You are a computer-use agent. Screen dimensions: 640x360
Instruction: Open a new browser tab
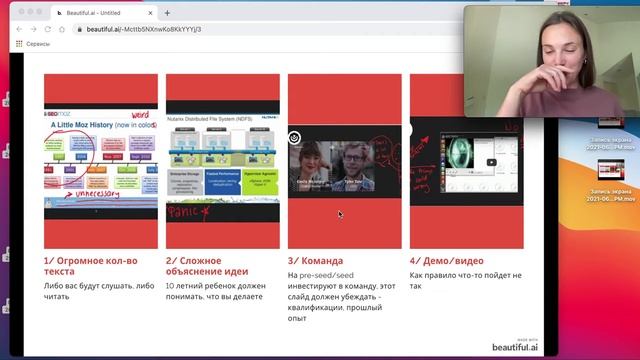click(167, 13)
